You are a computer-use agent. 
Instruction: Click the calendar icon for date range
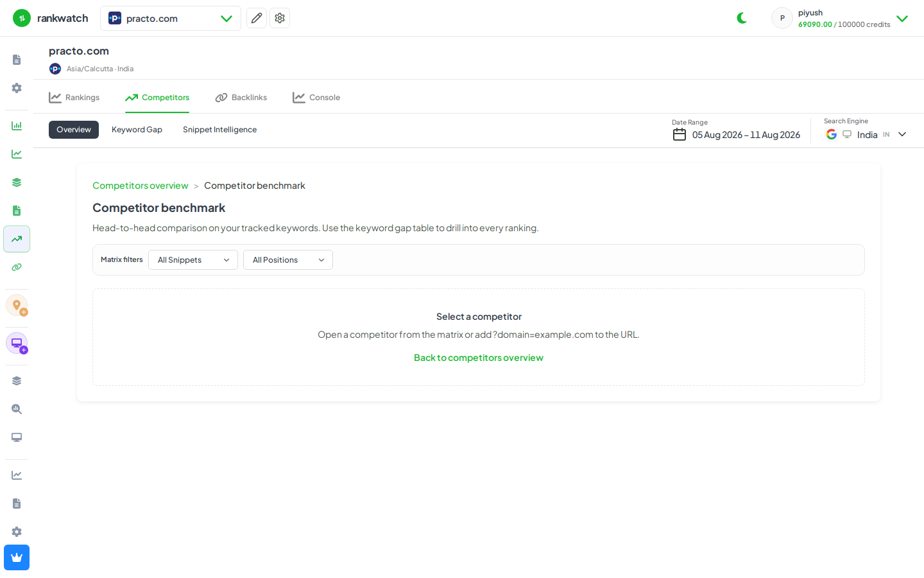[680, 134]
